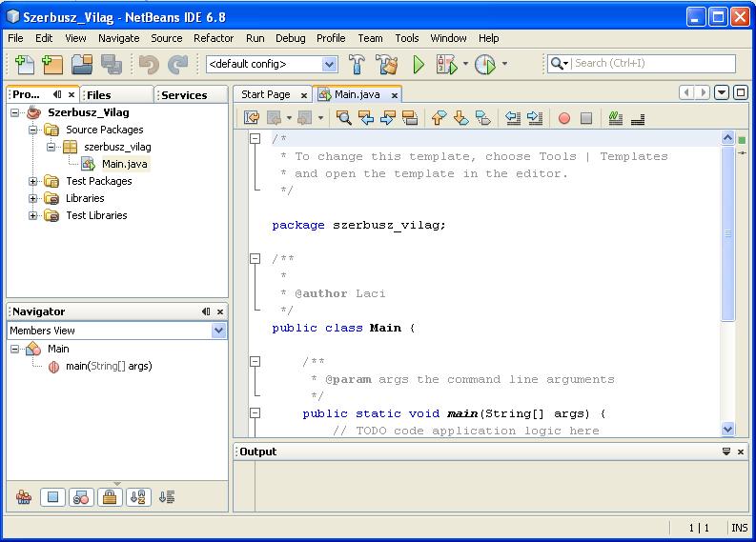Click the Open Project folder icon
This screenshot has width=756, height=542.
click(x=82, y=65)
